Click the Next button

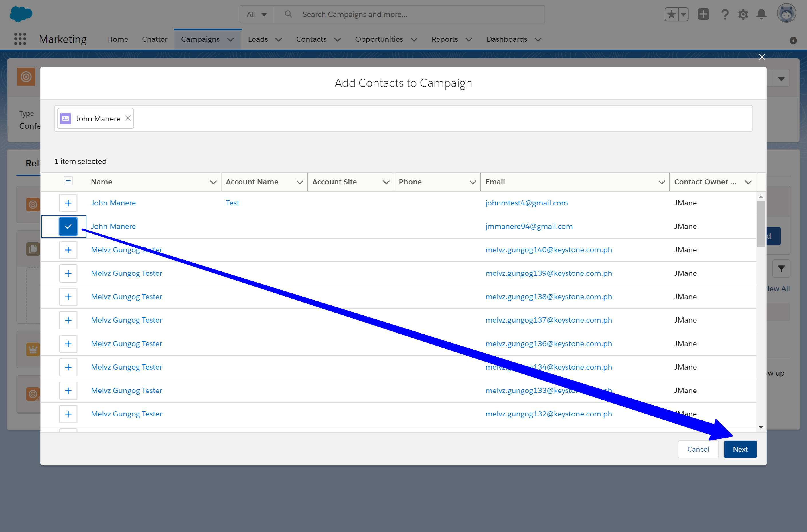tap(740, 449)
